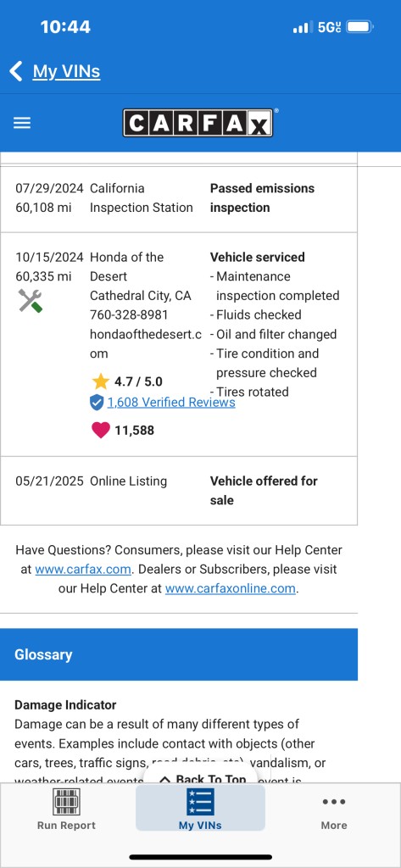Switch to the My VINs tab
The image size is (401, 868).
(200, 808)
